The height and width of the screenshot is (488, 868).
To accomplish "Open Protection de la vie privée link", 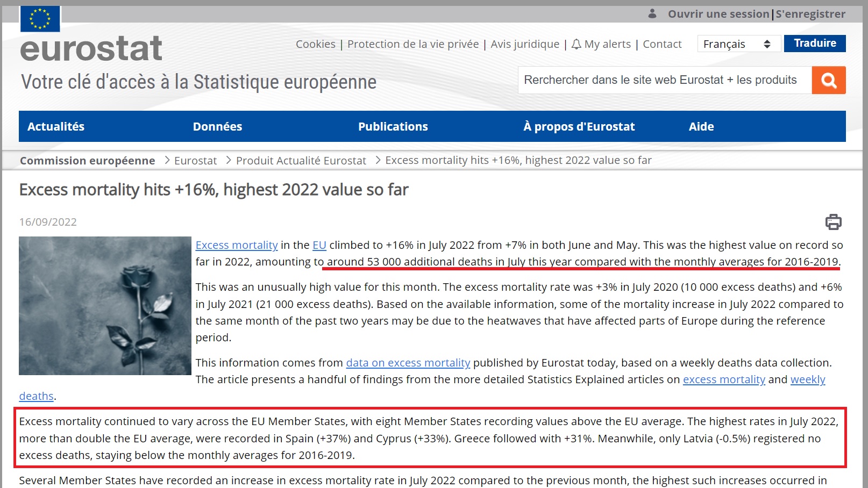I will tap(413, 44).
